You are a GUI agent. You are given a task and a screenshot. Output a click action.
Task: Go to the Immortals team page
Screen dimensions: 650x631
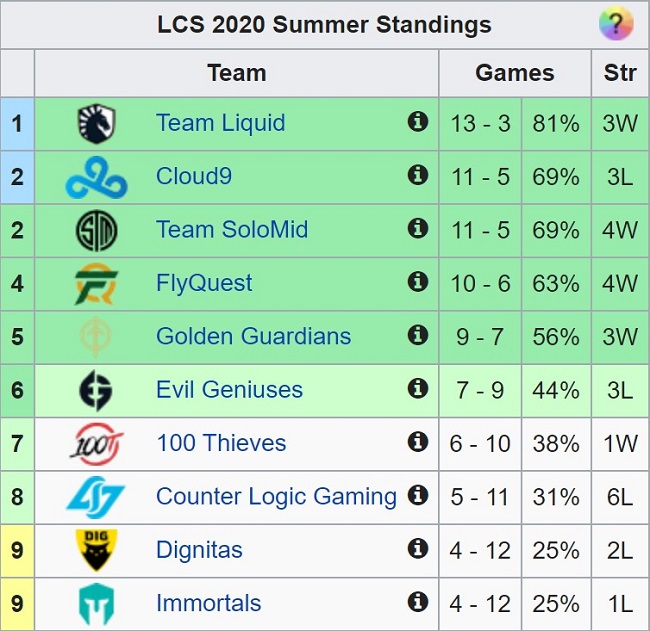[208, 603]
